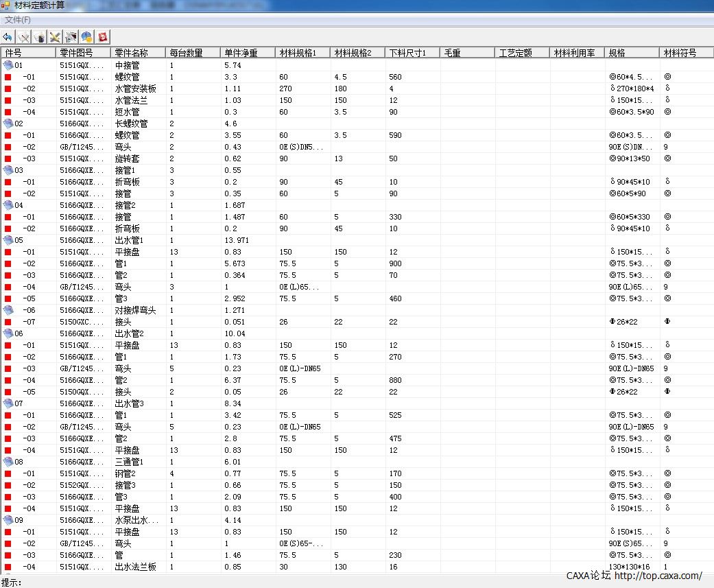Click the 毛重 column header

pyautogui.click(x=467, y=53)
